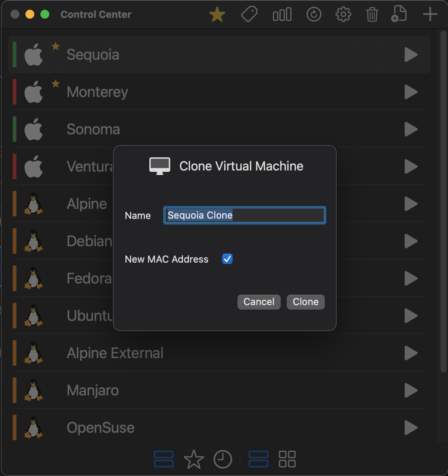Click the Tux penguin icon for Alpine

click(34, 204)
